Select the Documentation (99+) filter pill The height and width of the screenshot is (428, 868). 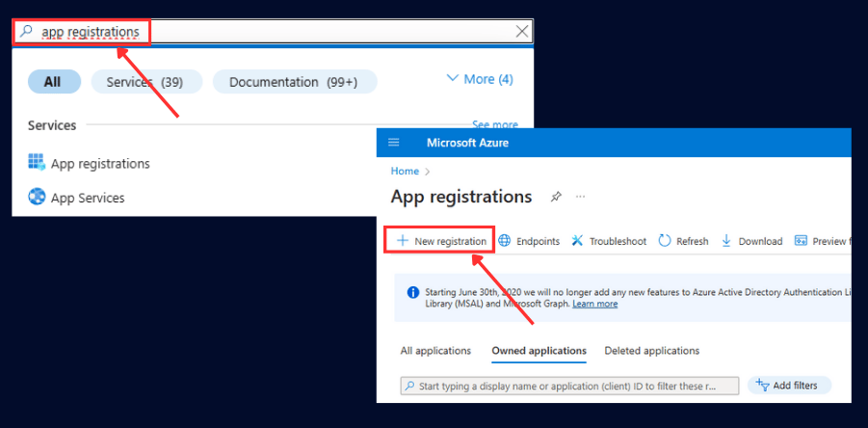[x=294, y=82]
